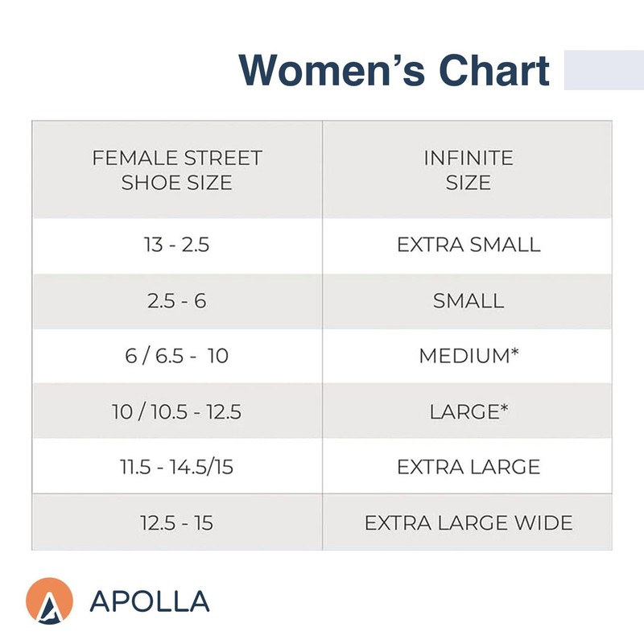Click the word "Chart" in the title

(494, 70)
